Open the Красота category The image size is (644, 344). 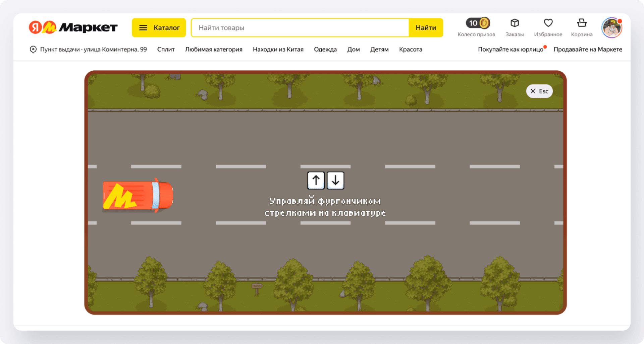pos(411,50)
